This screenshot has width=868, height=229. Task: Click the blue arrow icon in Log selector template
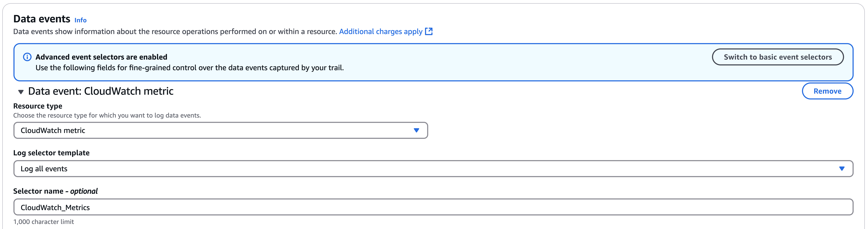(842, 169)
